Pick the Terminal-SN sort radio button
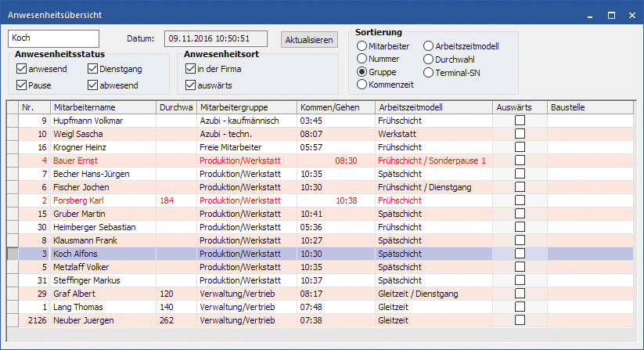This screenshot has height=350, width=644. [x=428, y=73]
